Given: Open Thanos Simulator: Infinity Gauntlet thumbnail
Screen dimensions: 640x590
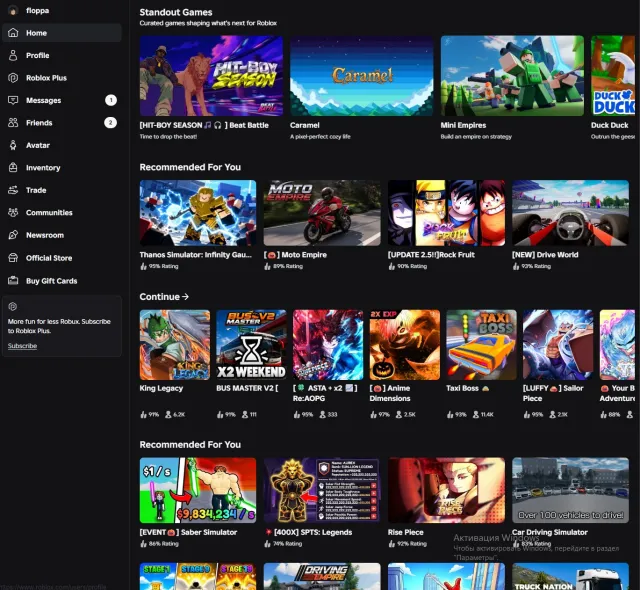Looking at the screenshot, I should (x=198, y=213).
